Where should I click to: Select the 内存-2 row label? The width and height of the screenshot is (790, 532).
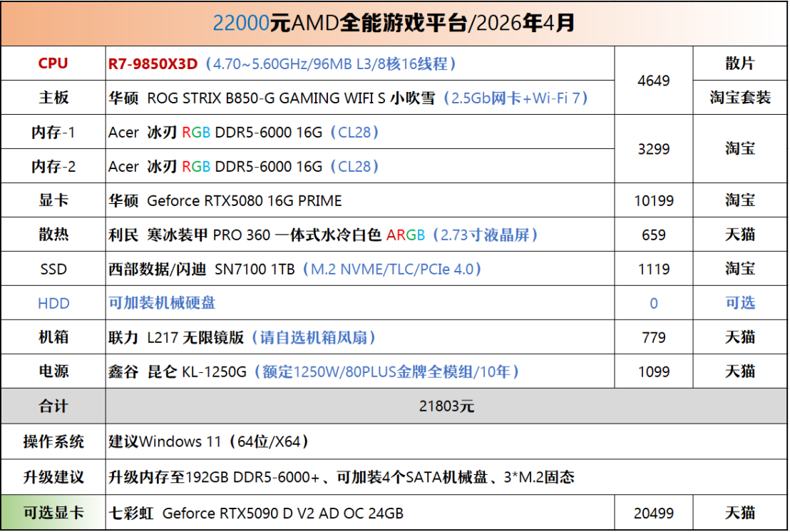pyautogui.click(x=53, y=166)
